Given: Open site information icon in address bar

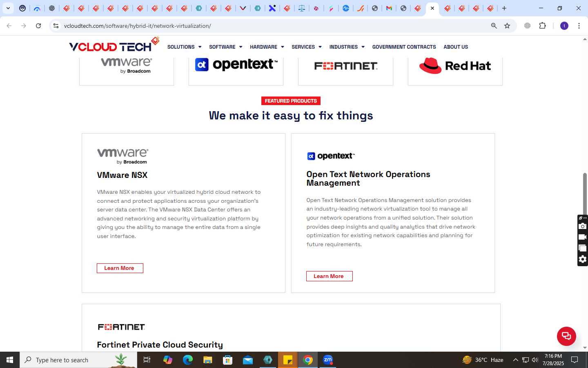Looking at the screenshot, I should [56, 26].
